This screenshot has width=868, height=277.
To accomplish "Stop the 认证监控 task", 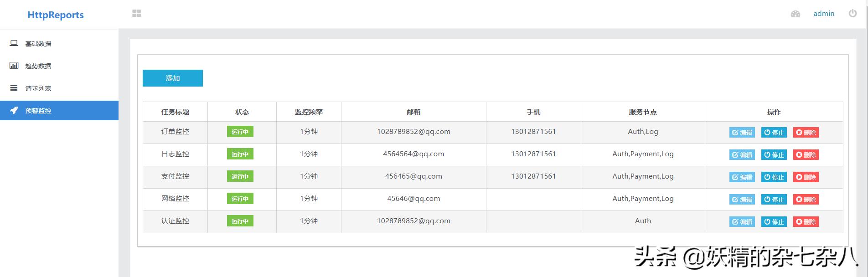I will pyautogui.click(x=774, y=222).
